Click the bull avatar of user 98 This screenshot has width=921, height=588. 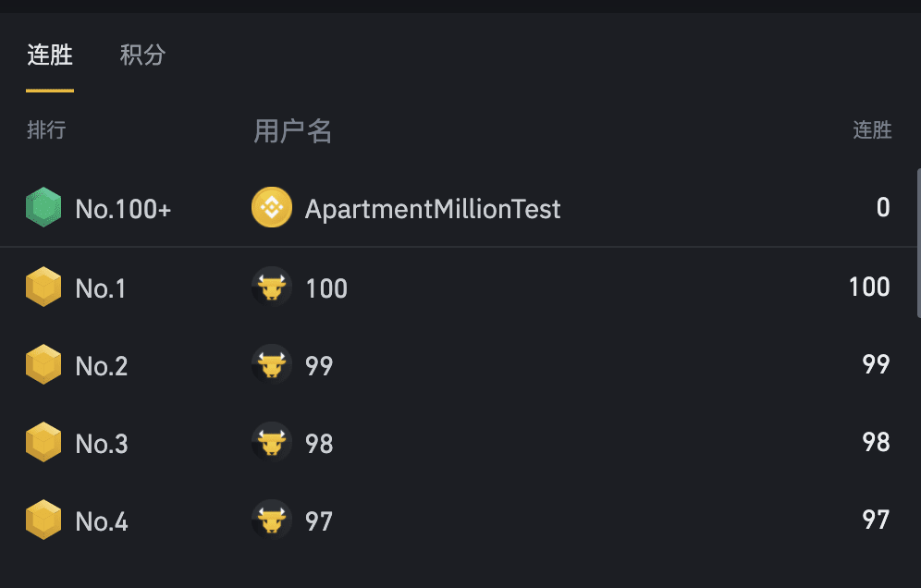tap(272, 442)
